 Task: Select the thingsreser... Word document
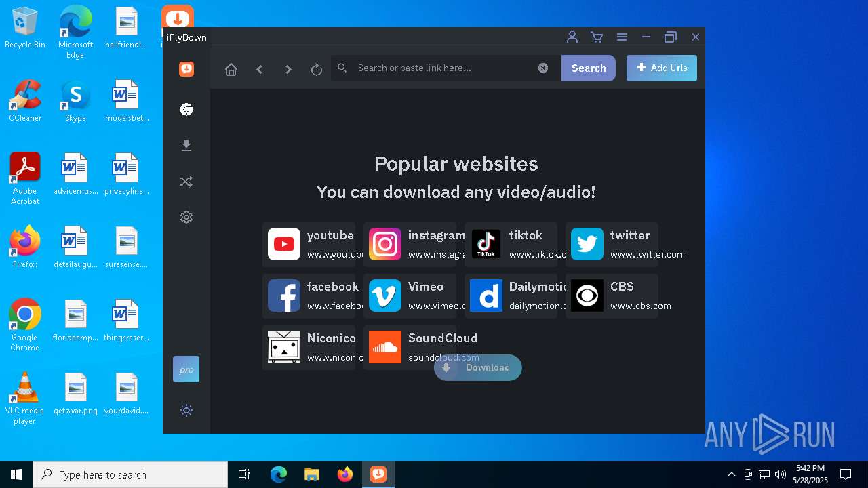126,320
